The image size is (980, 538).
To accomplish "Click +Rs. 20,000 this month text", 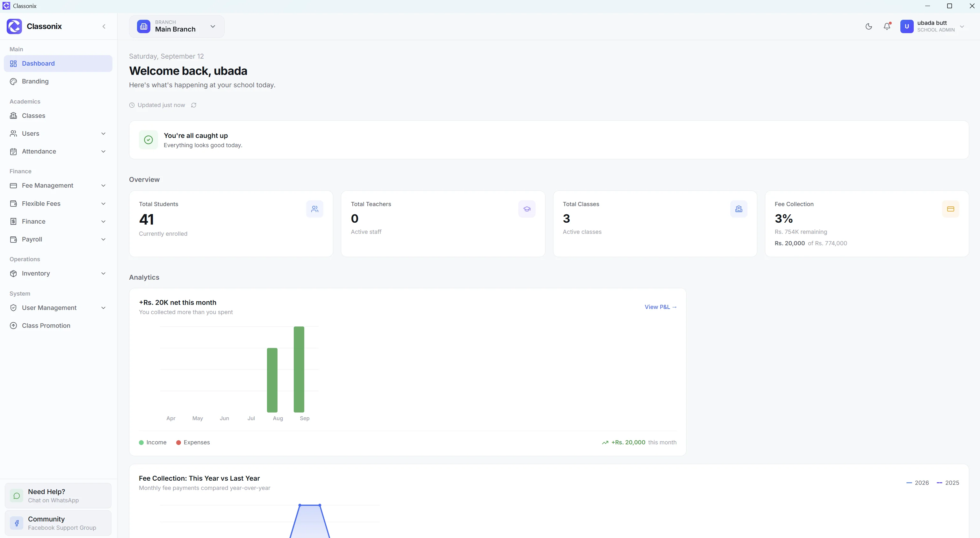I will (x=644, y=442).
